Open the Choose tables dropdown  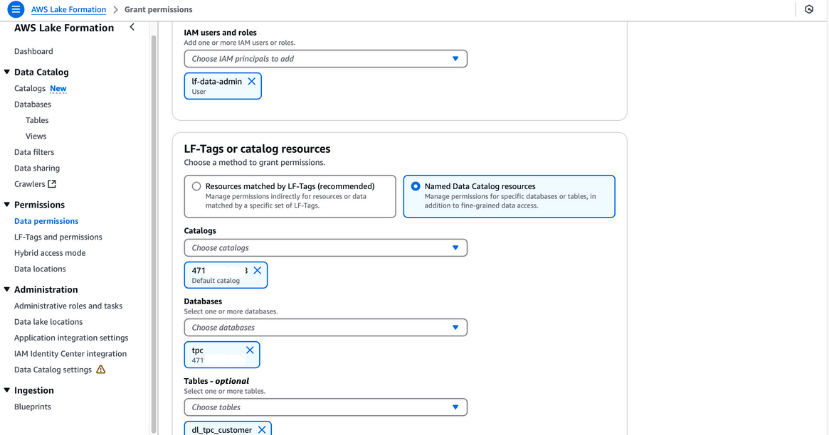click(326, 408)
